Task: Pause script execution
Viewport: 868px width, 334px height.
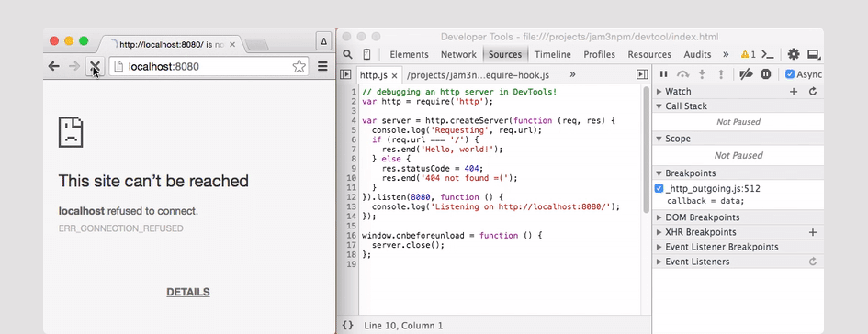Action: coord(664,74)
